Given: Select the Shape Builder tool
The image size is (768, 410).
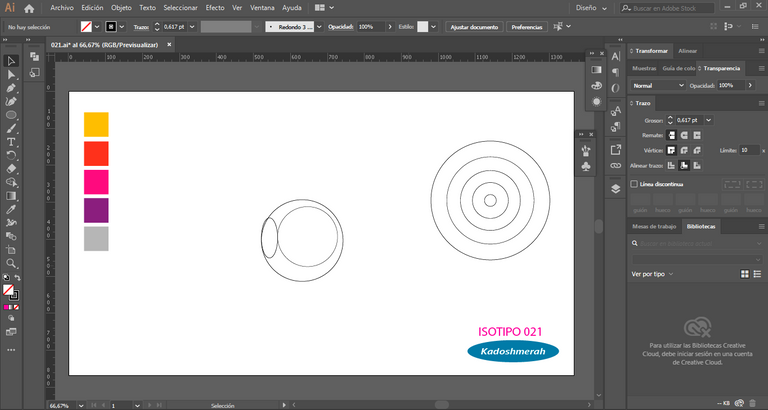Looking at the screenshot, I should [x=11, y=182].
